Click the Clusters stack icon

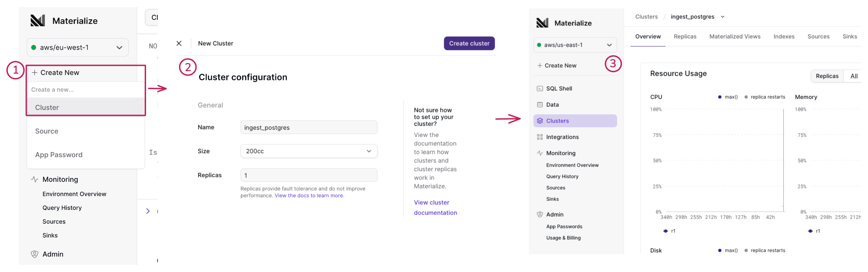(540, 121)
